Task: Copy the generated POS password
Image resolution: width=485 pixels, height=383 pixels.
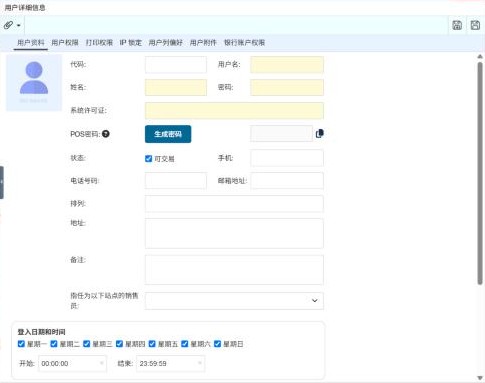Action: pos(319,134)
